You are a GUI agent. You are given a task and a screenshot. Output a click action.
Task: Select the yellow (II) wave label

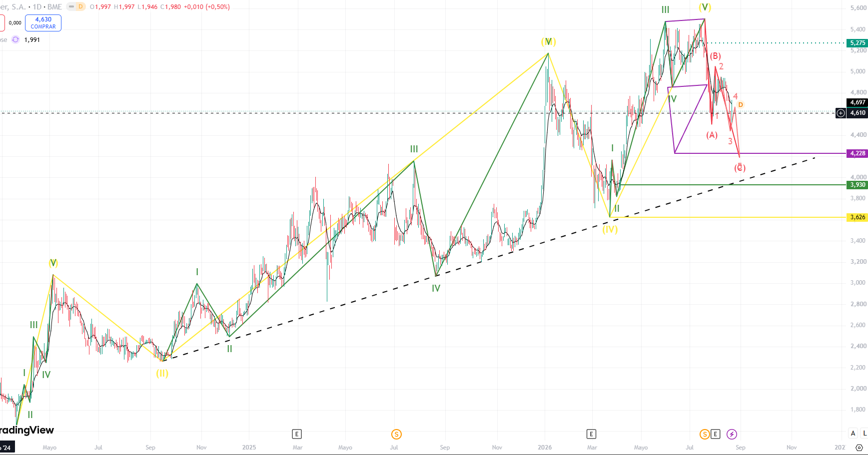162,373
